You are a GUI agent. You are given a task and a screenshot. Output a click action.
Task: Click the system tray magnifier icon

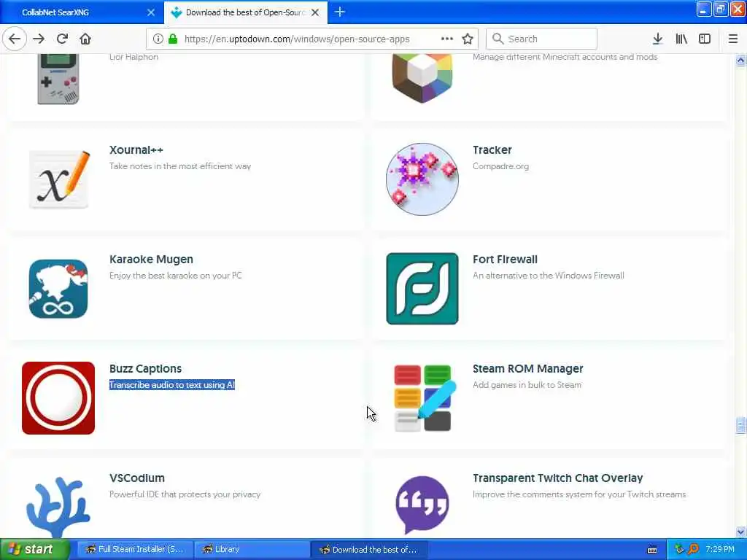pyautogui.click(x=693, y=550)
